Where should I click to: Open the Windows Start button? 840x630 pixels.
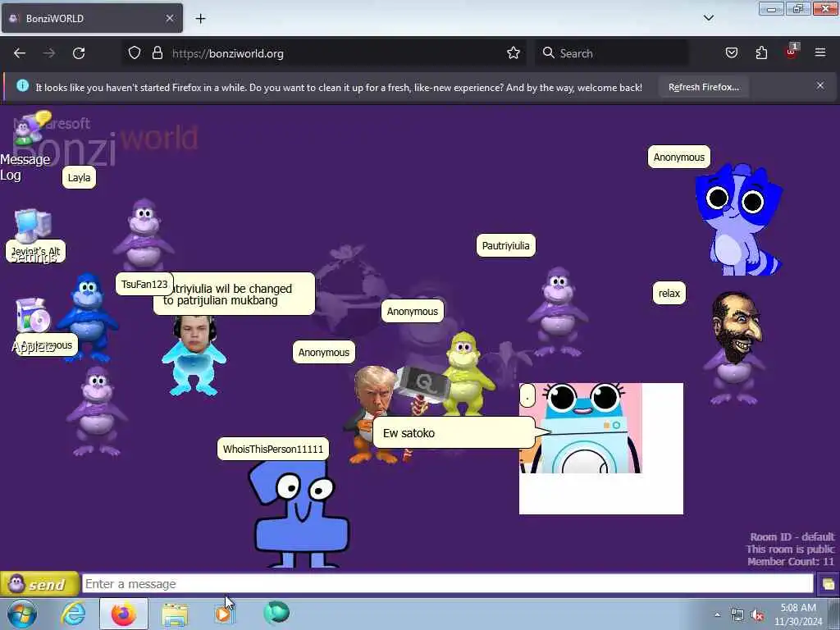coord(22,614)
